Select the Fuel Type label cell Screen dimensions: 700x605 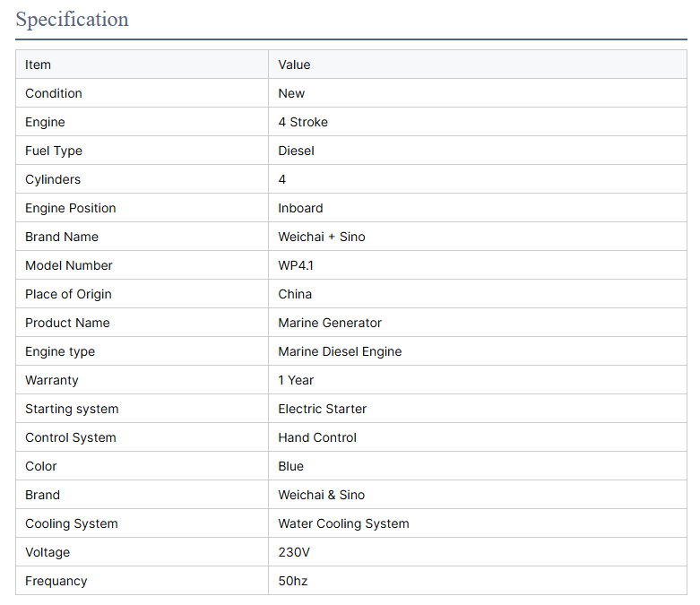pos(54,151)
